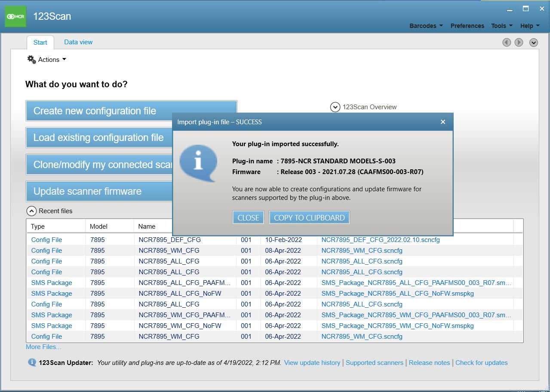Open the Preferences menu
The height and width of the screenshot is (392, 550).
pyautogui.click(x=467, y=26)
